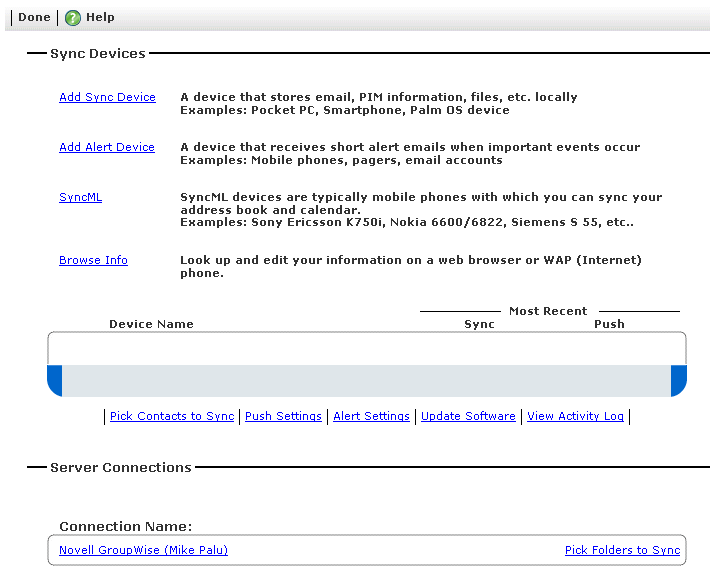Click the Connection Name label

coord(126,526)
